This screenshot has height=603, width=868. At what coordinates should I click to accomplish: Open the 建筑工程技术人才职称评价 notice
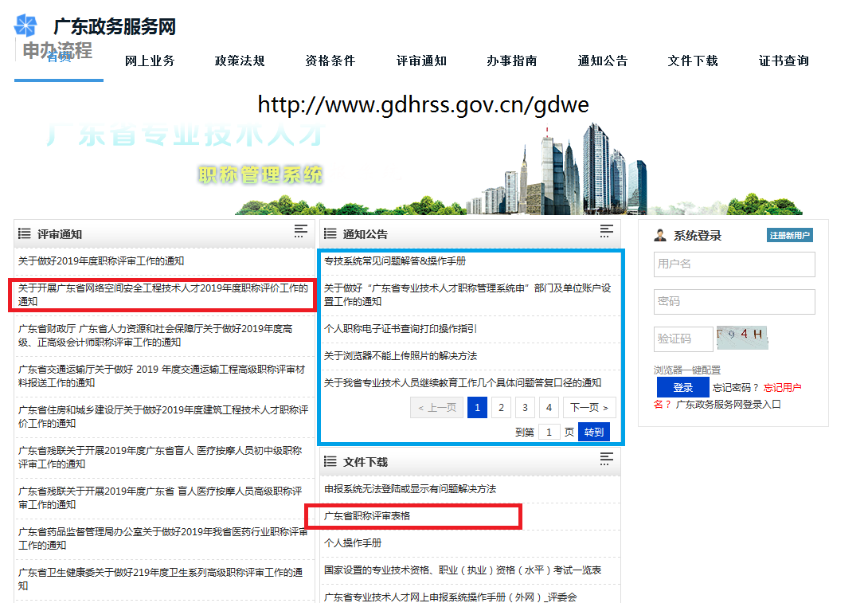pyautogui.click(x=163, y=417)
